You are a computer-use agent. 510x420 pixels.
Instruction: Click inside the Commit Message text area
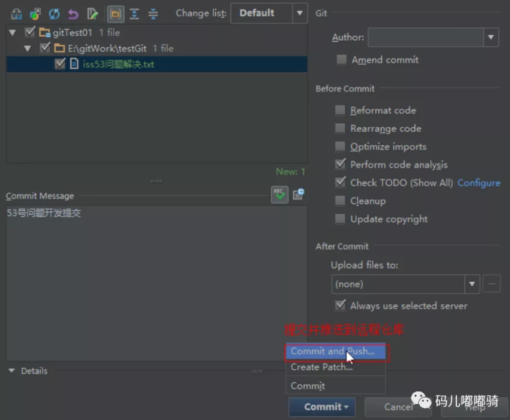(x=156, y=283)
